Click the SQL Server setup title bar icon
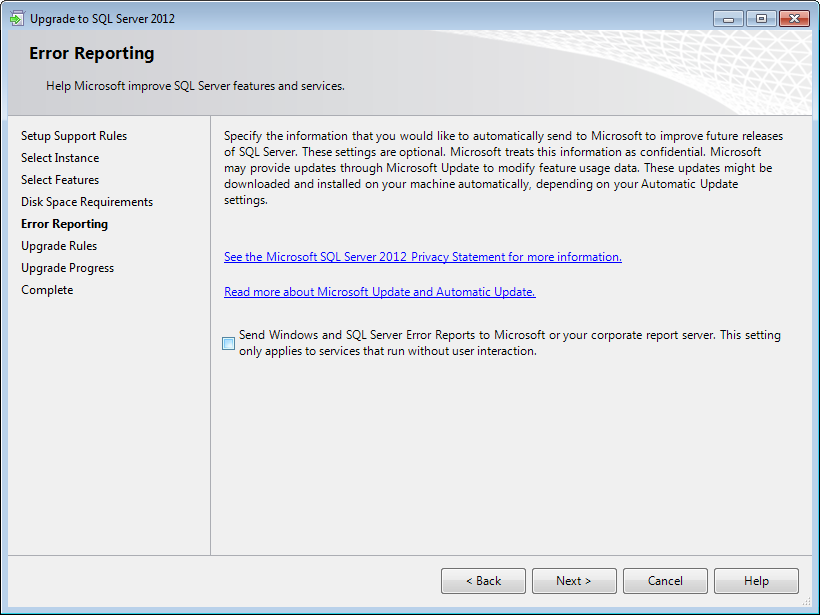Viewport: 820px width, 615px height. pos(17,19)
